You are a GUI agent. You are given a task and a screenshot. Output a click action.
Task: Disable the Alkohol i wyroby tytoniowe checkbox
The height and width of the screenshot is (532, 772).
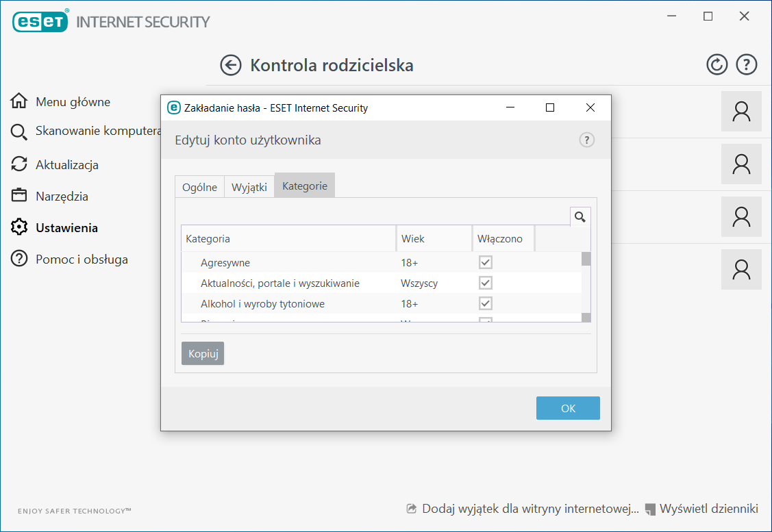(486, 303)
